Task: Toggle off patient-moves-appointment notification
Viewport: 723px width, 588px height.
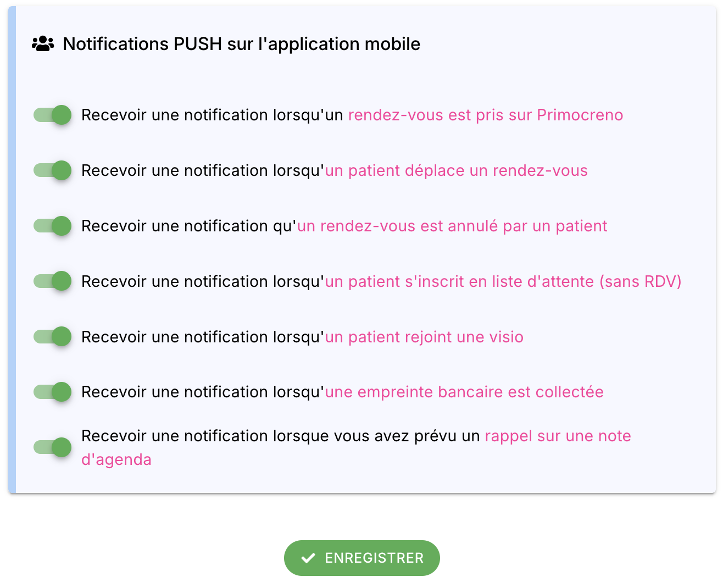Action: 53,170
